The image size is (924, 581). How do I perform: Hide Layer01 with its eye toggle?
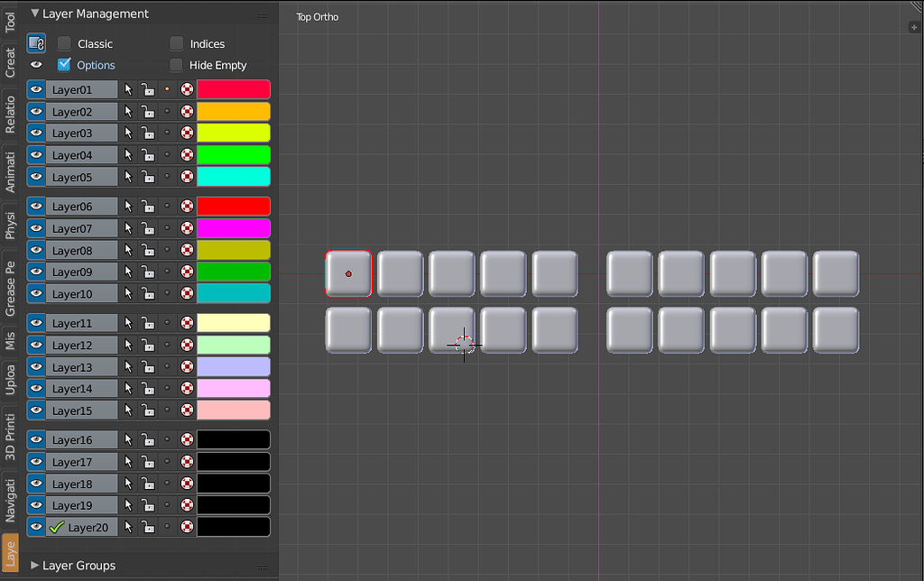[x=36, y=89]
